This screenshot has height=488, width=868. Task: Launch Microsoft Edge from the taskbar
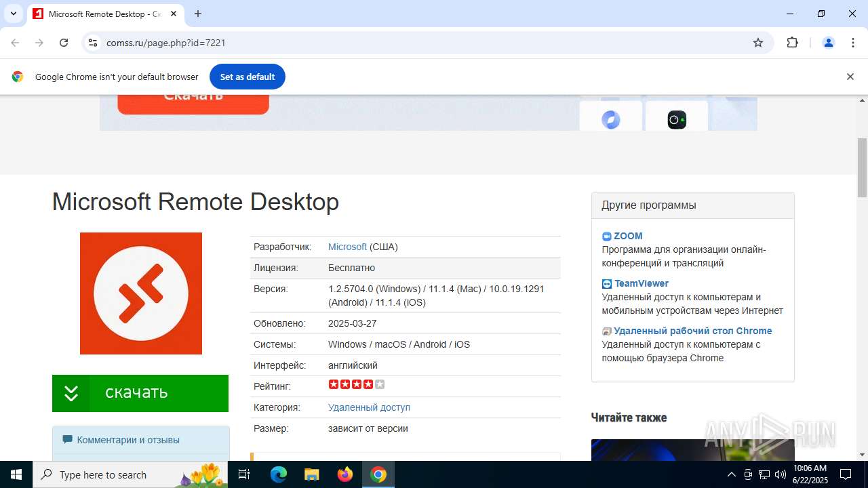coord(279,474)
